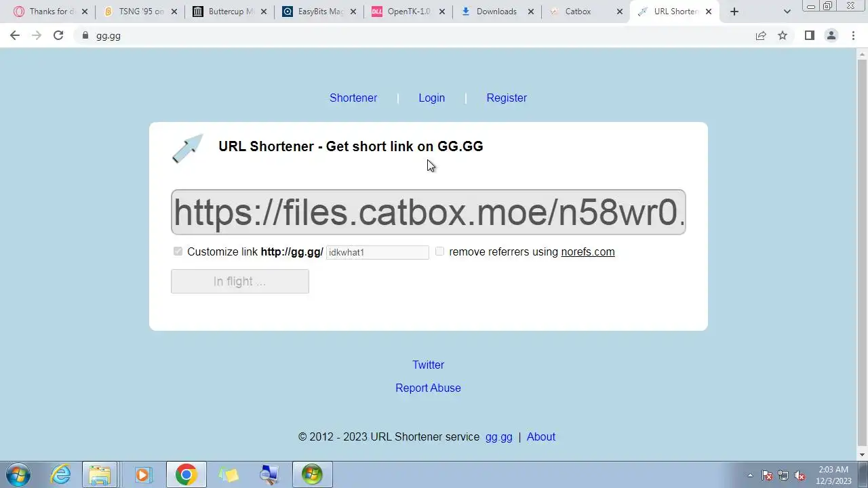Open Action Center flag icon

[767, 475]
